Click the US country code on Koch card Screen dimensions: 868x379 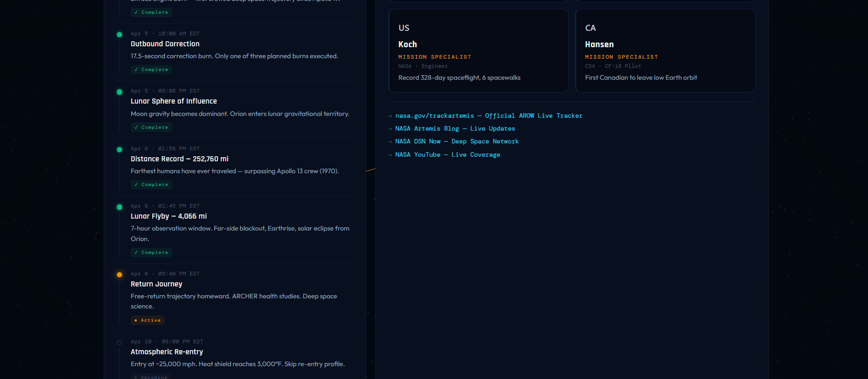pos(404,28)
